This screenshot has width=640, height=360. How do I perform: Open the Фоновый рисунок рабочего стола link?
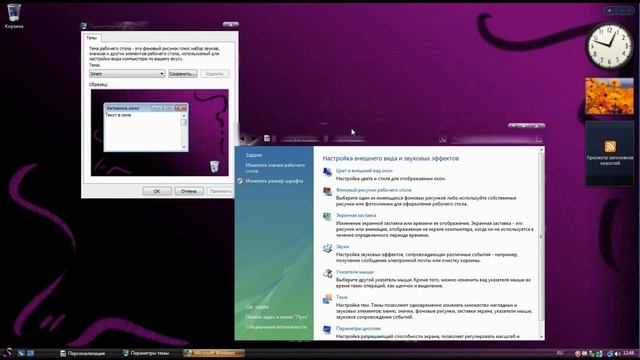tap(373, 190)
